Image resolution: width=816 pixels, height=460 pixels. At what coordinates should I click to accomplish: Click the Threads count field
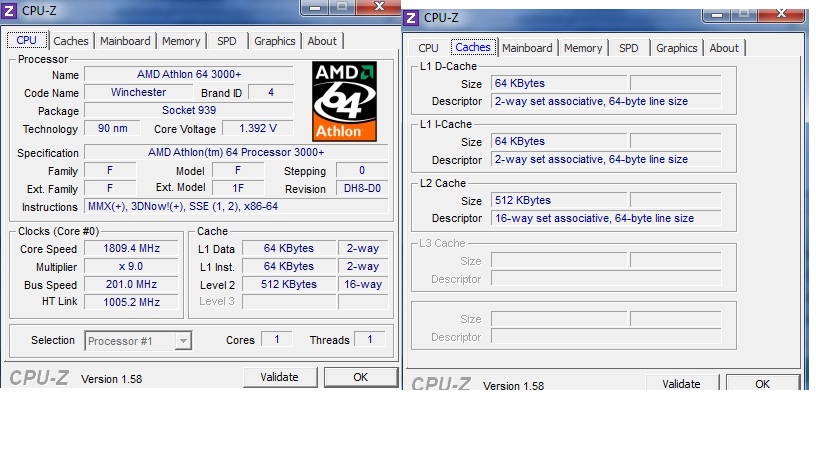[369, 340]
